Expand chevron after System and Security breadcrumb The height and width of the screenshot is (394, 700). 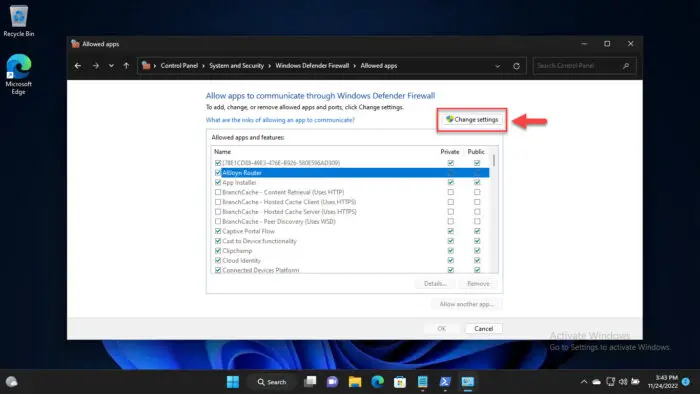pyautogui.click(x=269, y=66)
